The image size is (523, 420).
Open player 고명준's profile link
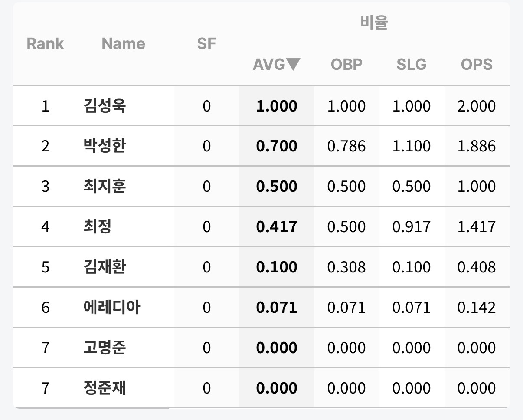[105, 348]
